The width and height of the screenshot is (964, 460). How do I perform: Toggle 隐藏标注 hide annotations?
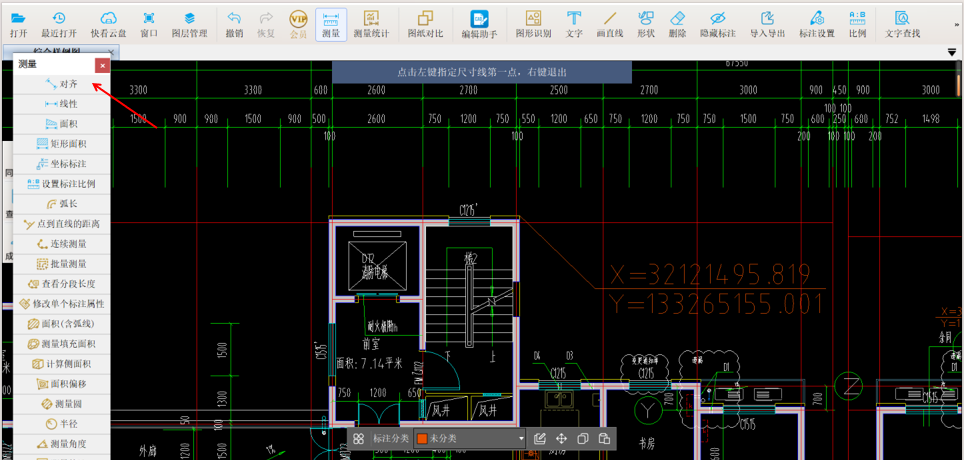point(717,25)
